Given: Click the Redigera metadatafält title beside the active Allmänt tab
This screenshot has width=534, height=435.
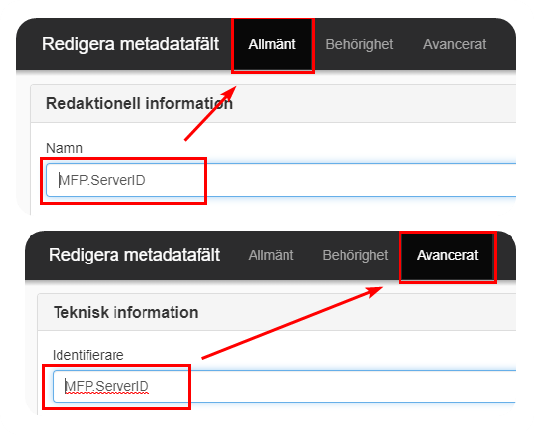Looking at the screenshot, I should (x=130, y=44).
